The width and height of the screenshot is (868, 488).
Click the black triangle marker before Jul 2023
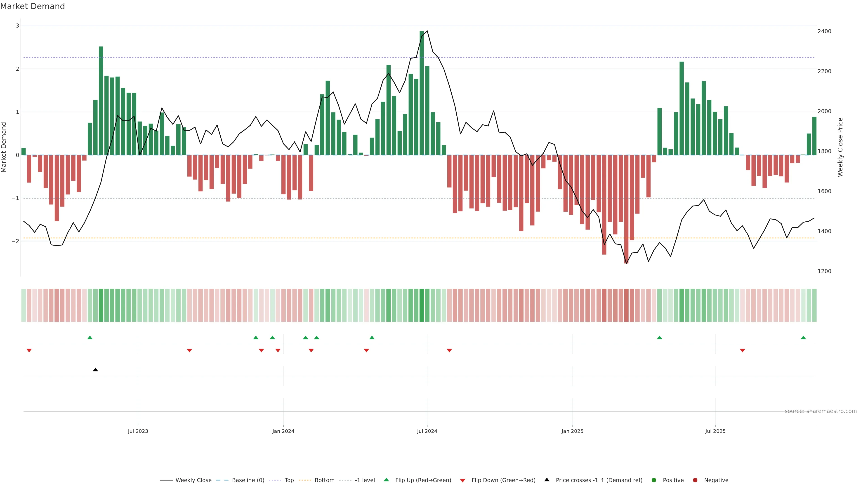[x=95, y=370]
